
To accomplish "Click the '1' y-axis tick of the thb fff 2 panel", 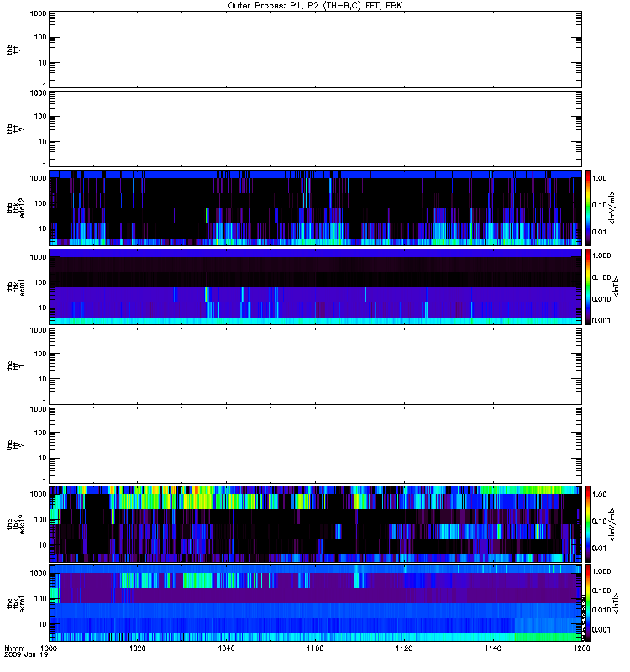I will click(45, 165).
